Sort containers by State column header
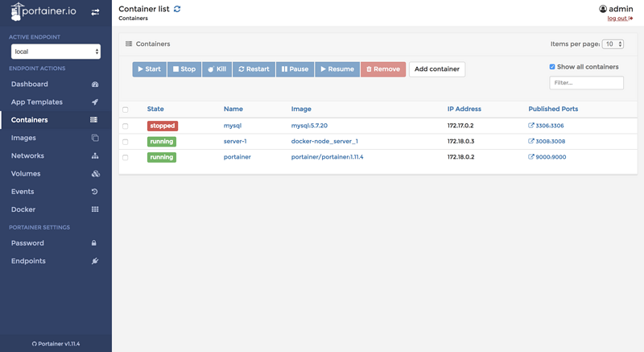The image size is (644, 352). point(155,109)
